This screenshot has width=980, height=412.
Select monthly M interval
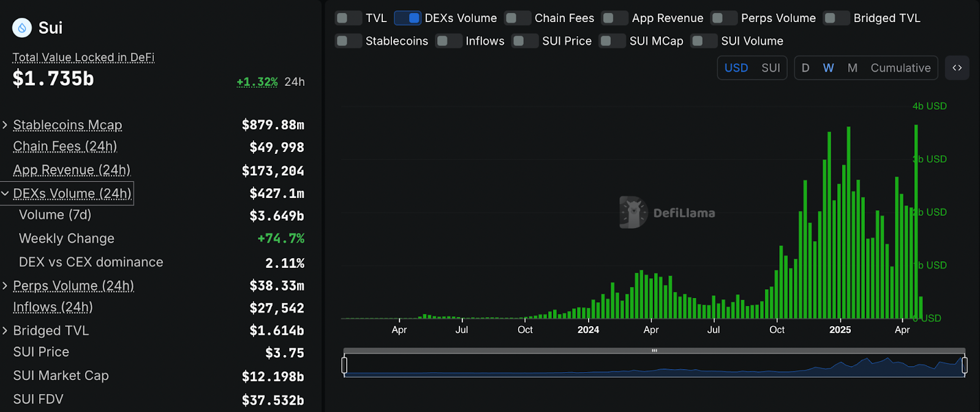tap(852, 68)
